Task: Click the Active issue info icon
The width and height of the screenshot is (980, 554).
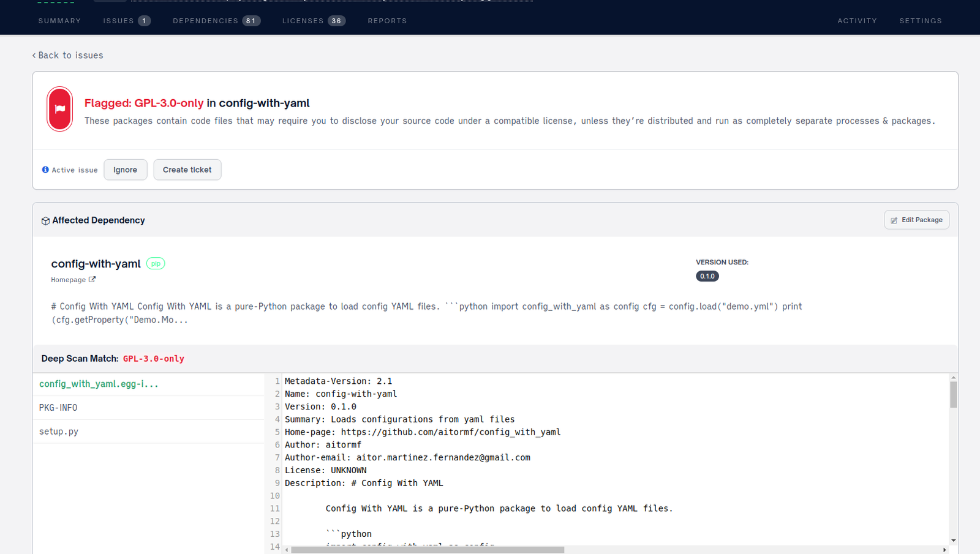Action: click(x=45, y=170)
